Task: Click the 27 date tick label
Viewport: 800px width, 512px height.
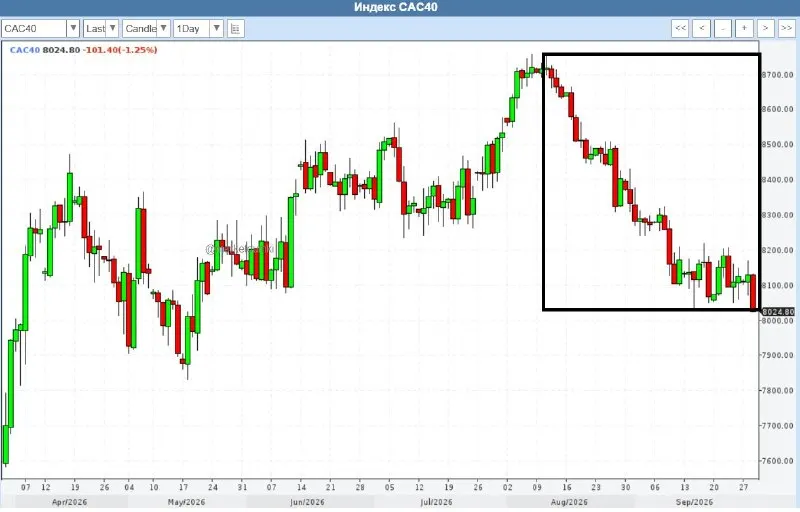Action: [x=744, y=488]
